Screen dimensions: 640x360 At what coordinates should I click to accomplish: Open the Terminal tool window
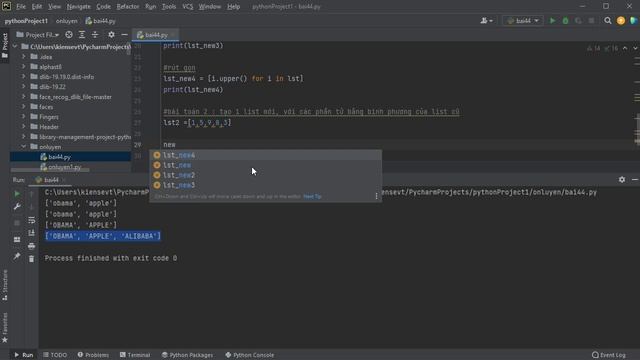coord(135,355)
